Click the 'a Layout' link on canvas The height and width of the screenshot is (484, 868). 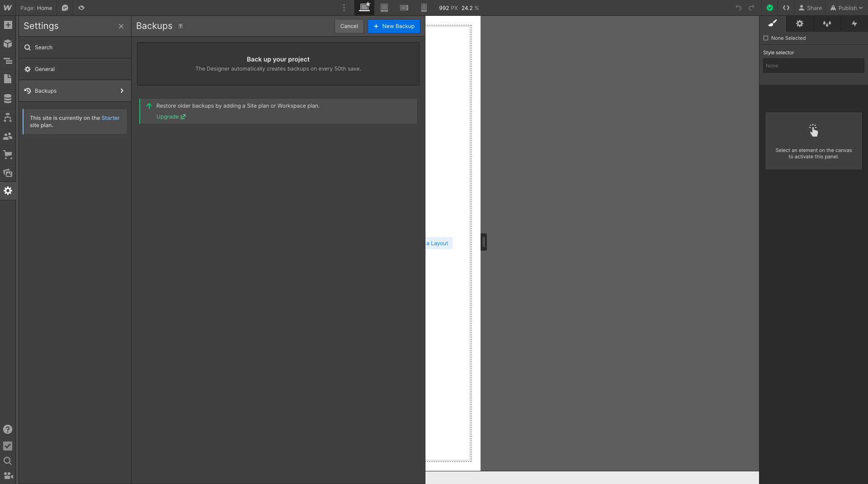click(437, 243)
